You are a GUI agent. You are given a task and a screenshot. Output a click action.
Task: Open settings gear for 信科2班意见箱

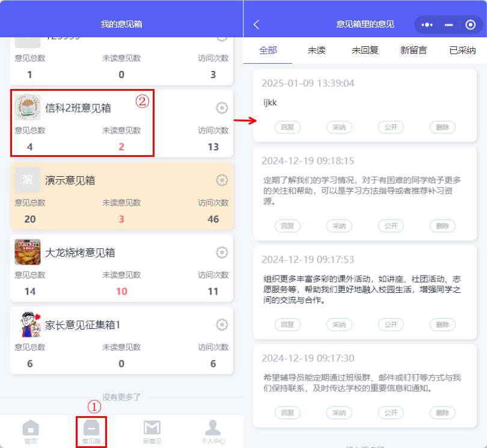222,108
